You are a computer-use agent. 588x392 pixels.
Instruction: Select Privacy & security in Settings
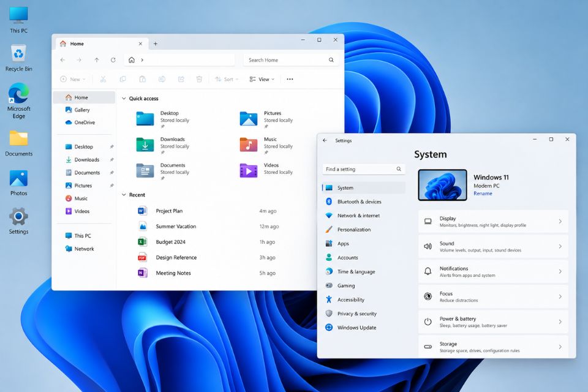point(364,314)
